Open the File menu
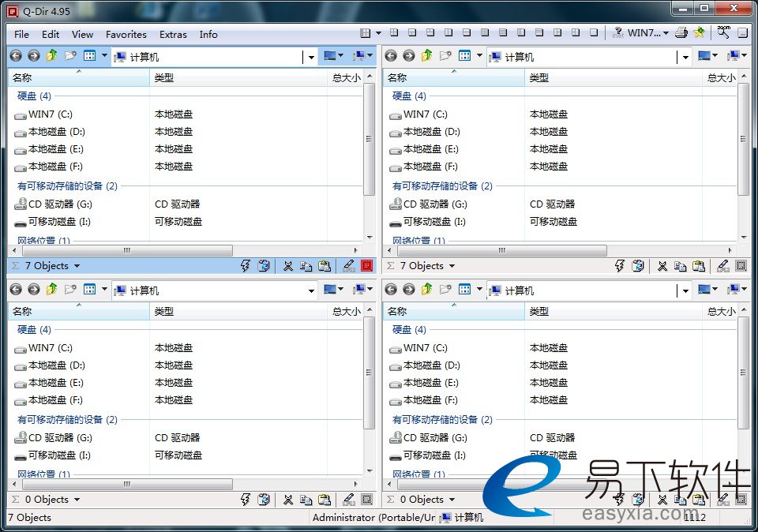 tap(22, 34)
